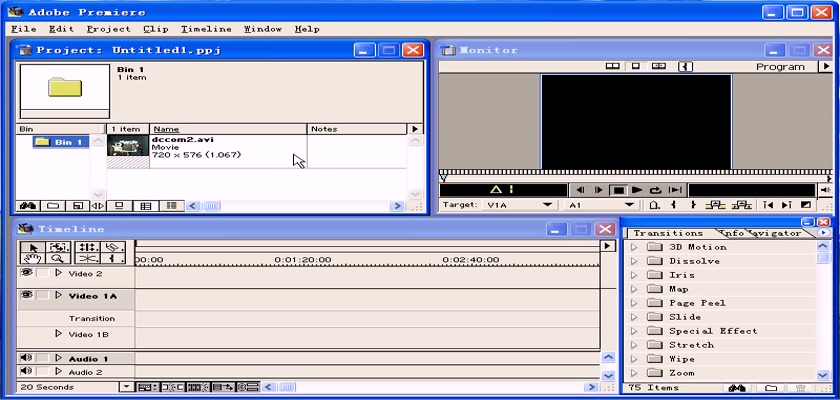
Task: Go to next edit in Monitor
Action: (x=786, y=205)
